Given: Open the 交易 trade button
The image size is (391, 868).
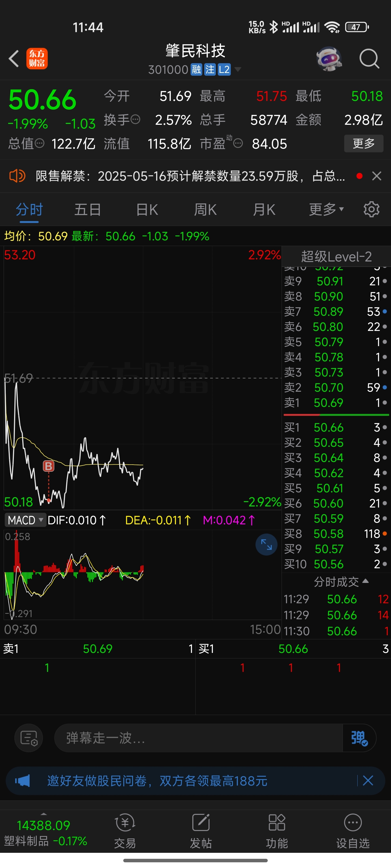Looking at the screenshot, I should tap(125, 831).
